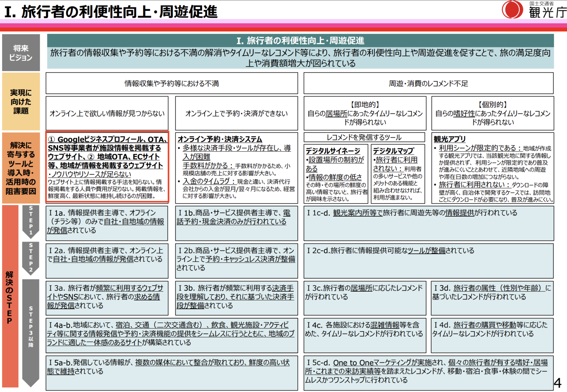Click the I 2a step box
This screenshot has width=567, height=392.
(107, 261)
